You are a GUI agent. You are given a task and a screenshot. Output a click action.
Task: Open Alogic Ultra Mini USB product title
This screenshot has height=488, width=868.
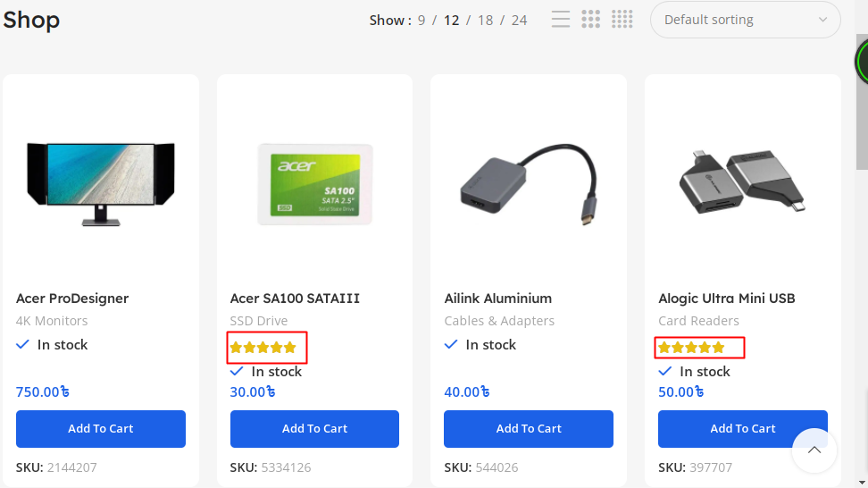(x=726, y=299)
